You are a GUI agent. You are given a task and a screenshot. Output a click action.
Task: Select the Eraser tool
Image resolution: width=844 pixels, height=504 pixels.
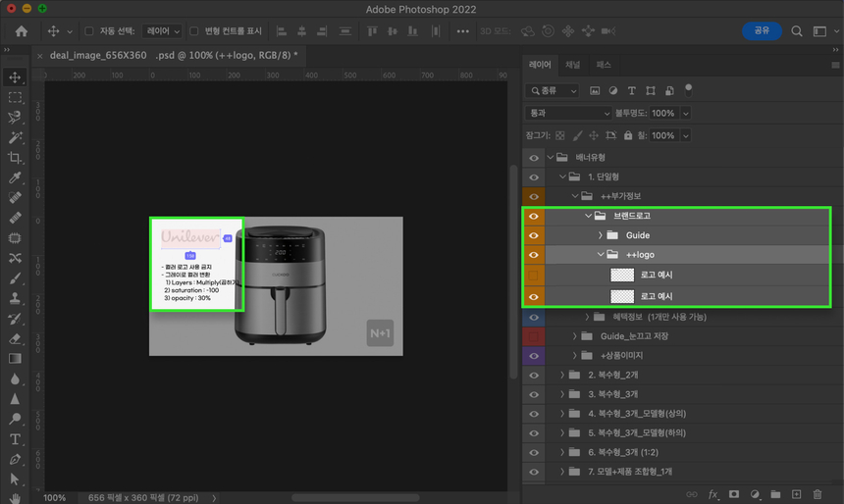pyautogui.click(x=15, y=338)
